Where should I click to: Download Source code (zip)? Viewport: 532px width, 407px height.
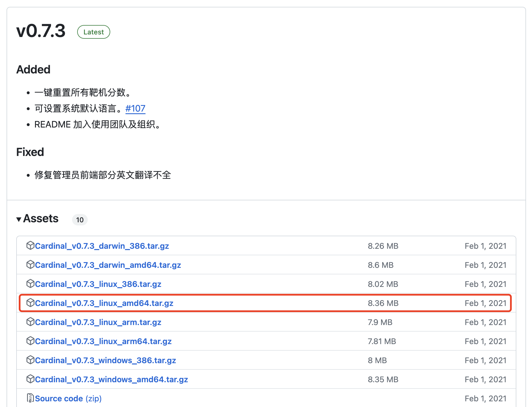[x=68, y=398]
